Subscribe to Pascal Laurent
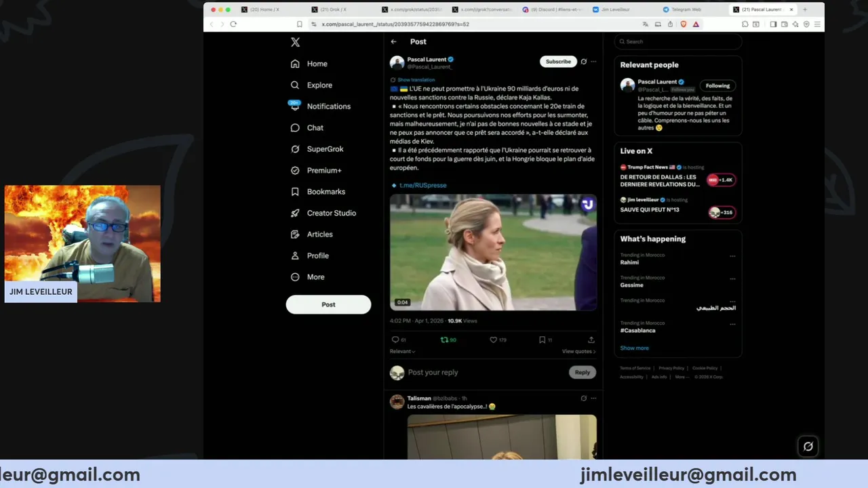868x488 pixels. (558, 62)
